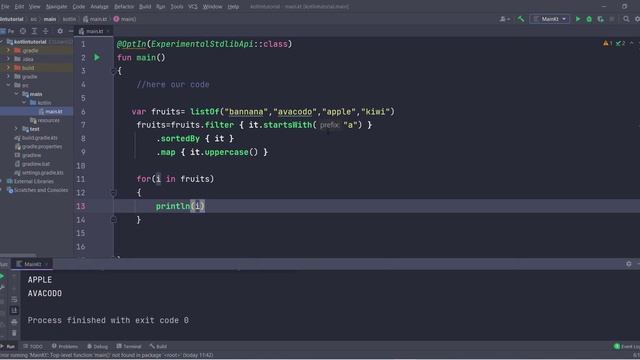Click the grayed Stop icon in top toolbar
Screen dimensions: 640x360
point(612,19)
